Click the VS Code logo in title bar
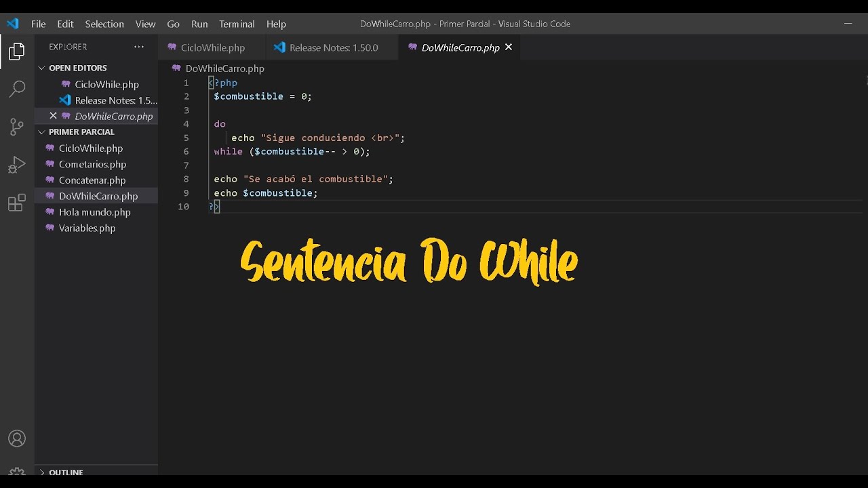The height and width of the screenshot is (488, 868). tap(13, 24)
